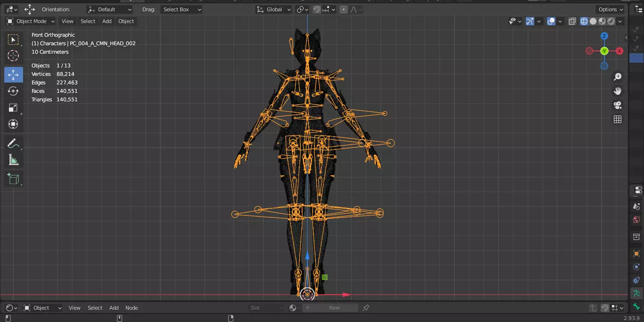Viewport: 644px width, 322px height.
Task: Activate the Move tool
Action: pyautogui.click(x=13, y=74)
